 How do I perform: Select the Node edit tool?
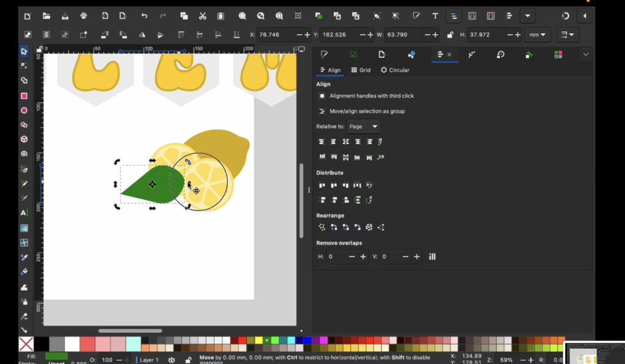pyautogui.click(x=24, y=66)
